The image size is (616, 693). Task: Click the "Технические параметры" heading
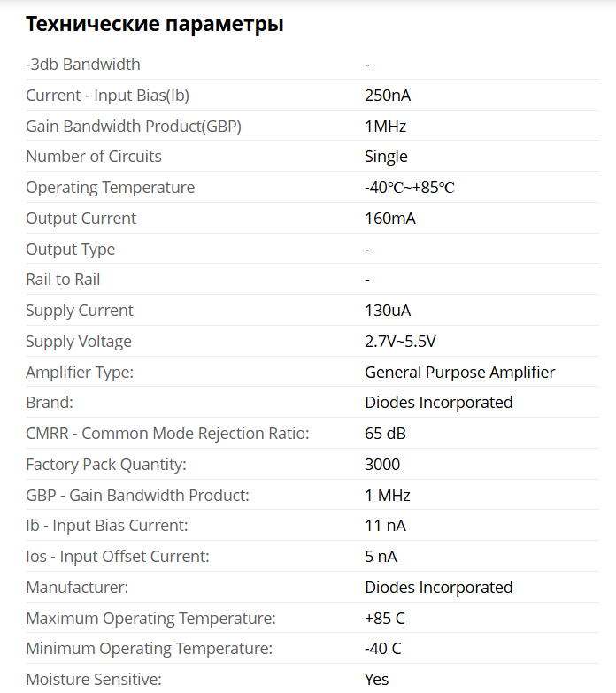(154, 24)
